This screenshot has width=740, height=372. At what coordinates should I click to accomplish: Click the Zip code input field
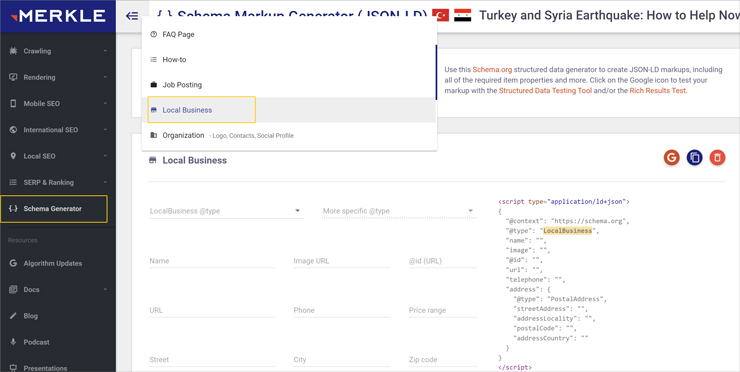point(443,359)
